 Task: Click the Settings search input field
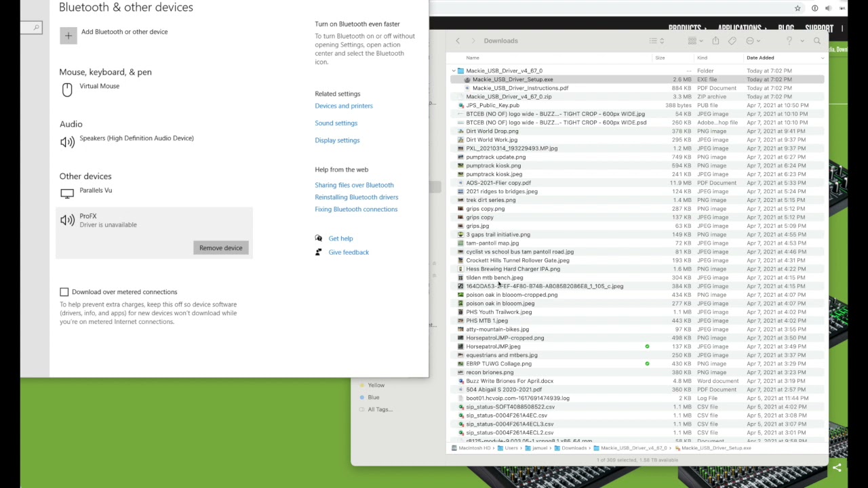(31, 27)
